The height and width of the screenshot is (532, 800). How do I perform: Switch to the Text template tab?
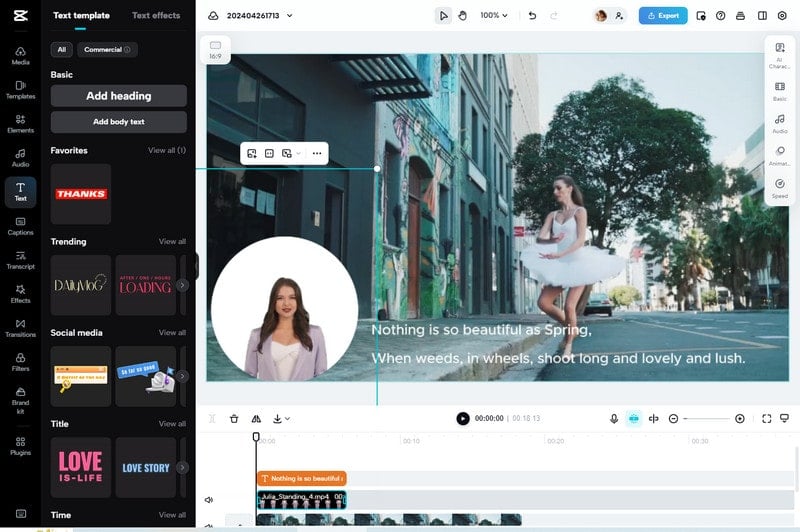[x=81, y=16]
